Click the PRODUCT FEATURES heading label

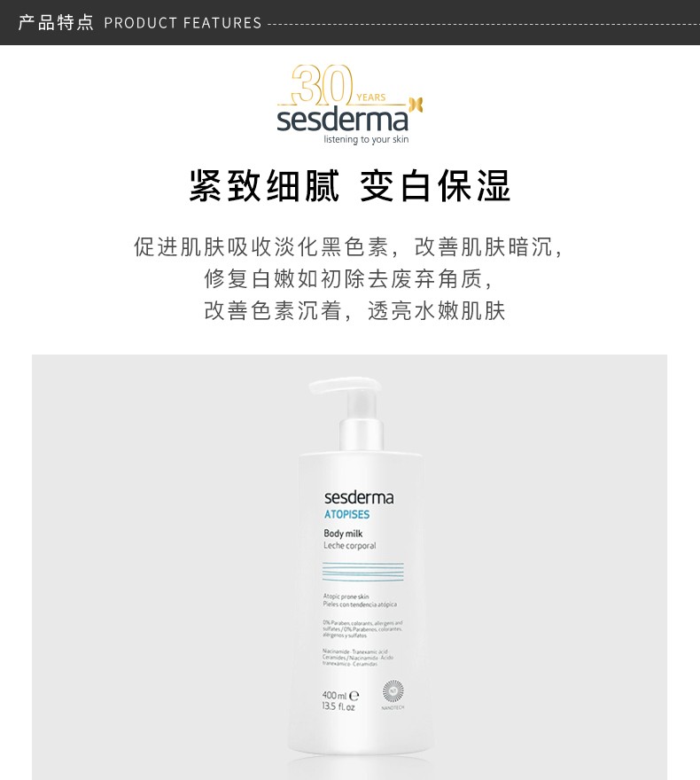pyautogui.click(x=183, y=23)
